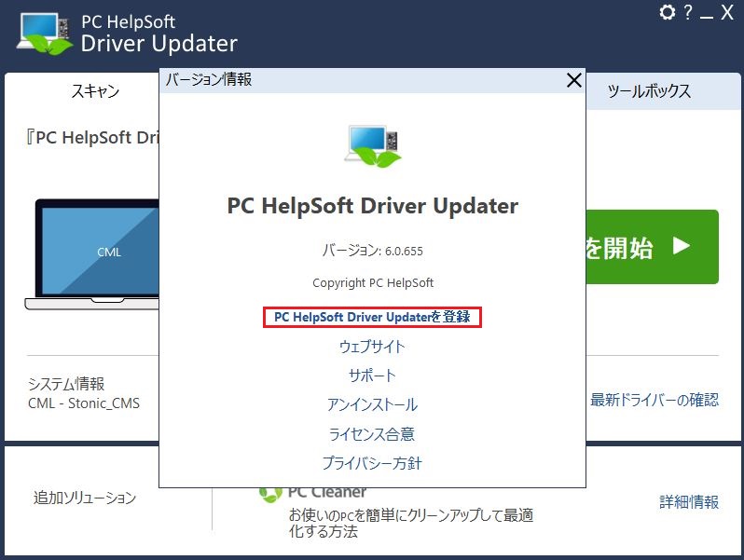This screenshot has height=560, width=744.
Task: Click the バージョン情報 dialog title
Action: pyautogui.click(x=209, y=79)
